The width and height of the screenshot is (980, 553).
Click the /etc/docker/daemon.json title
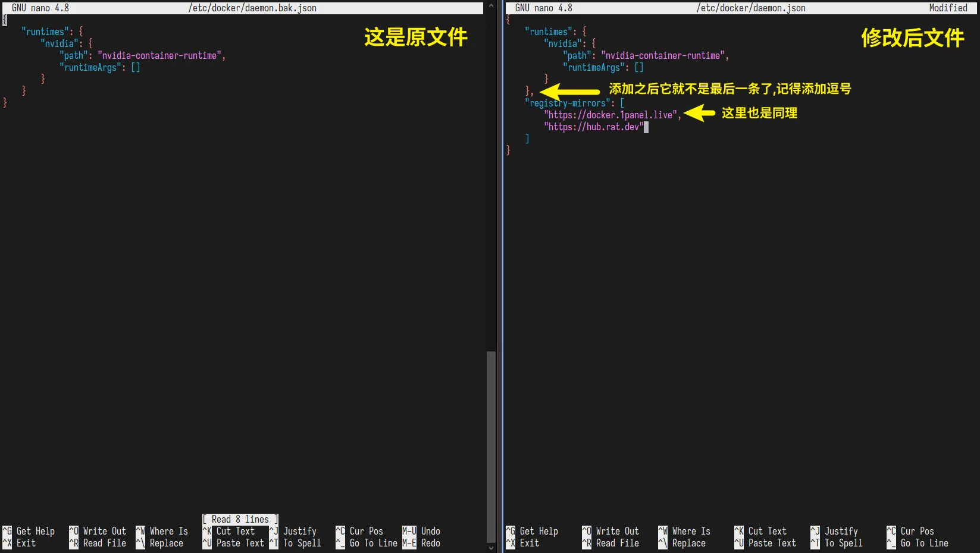click(751, 8)
